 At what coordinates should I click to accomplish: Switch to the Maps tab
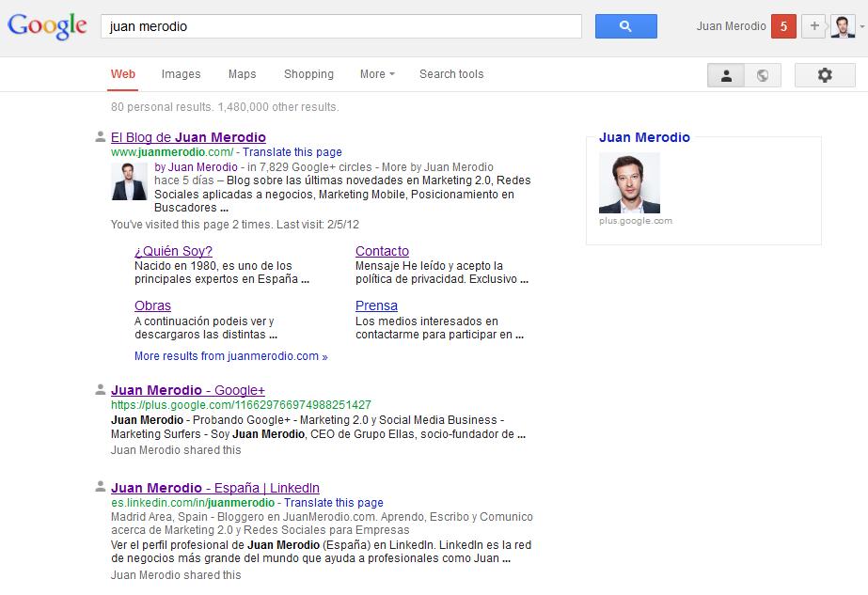242,74
